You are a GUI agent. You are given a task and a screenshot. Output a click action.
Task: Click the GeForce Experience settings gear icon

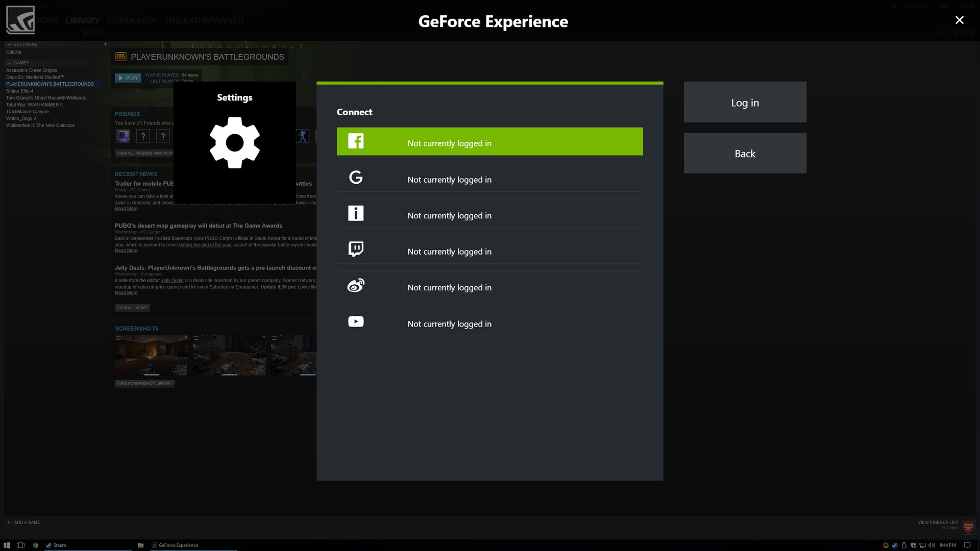tap(234, 142)
